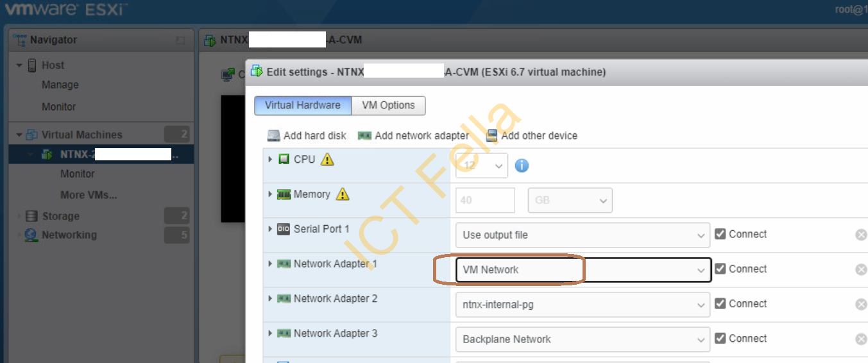Viewport: 868px width, 363px height.
Task: Collapse the Host tree node
Action: [19, 65]
